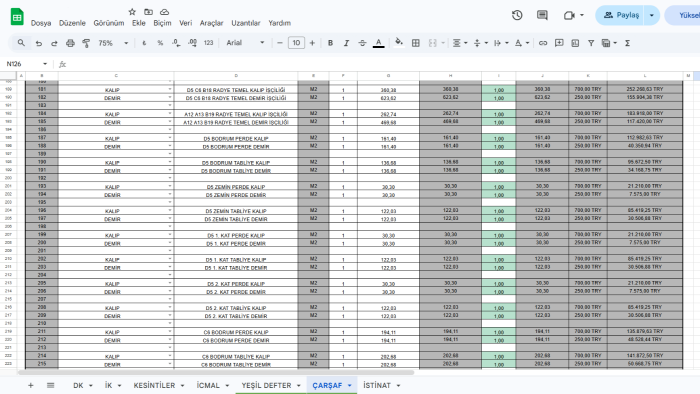Click the Paylaş share button
This screenshot has height=394, width=700.
620,15
